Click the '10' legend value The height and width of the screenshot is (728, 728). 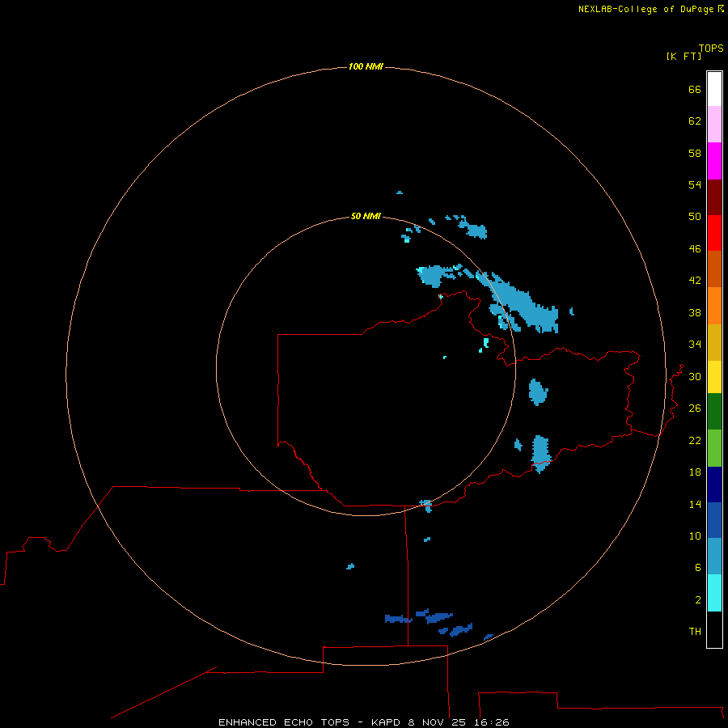695,535
